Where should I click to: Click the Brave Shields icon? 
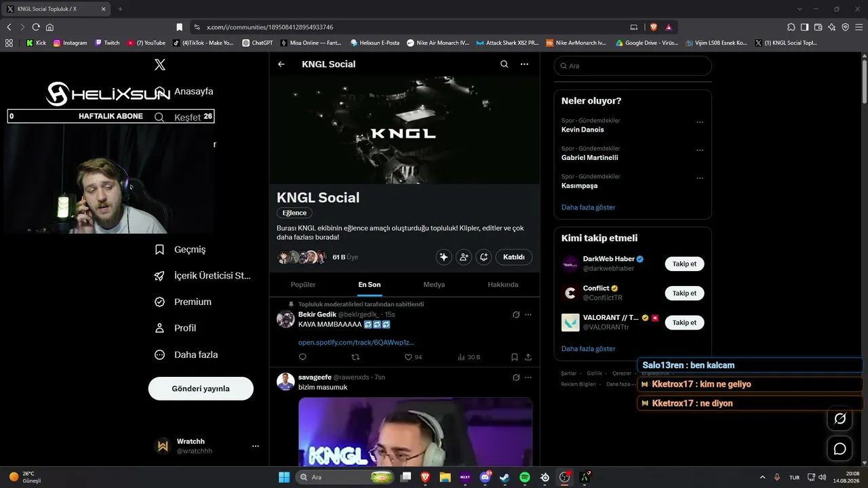654,27
